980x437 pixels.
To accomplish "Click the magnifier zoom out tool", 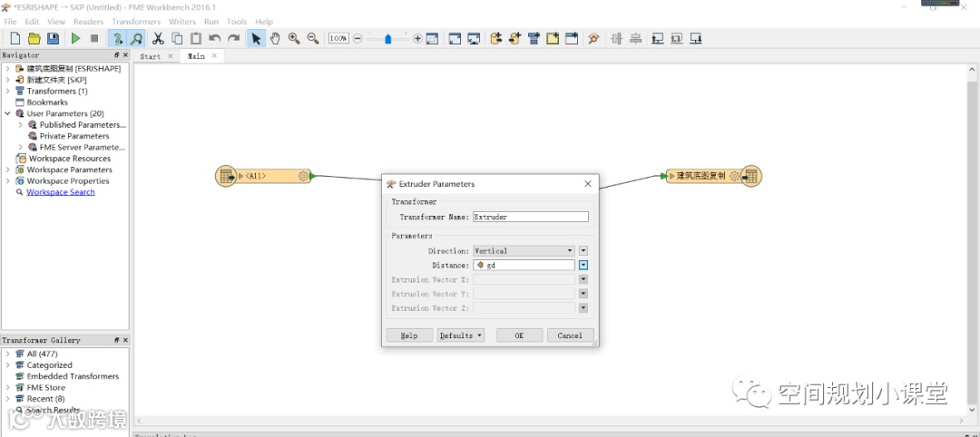I will point(312,39).
